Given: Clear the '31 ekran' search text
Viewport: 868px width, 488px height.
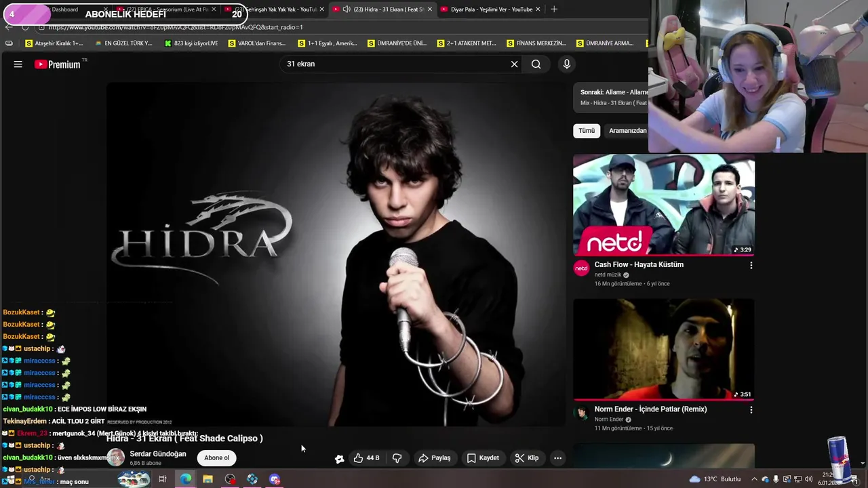Looking at the screenshot, I should click(x=514, y=64).
